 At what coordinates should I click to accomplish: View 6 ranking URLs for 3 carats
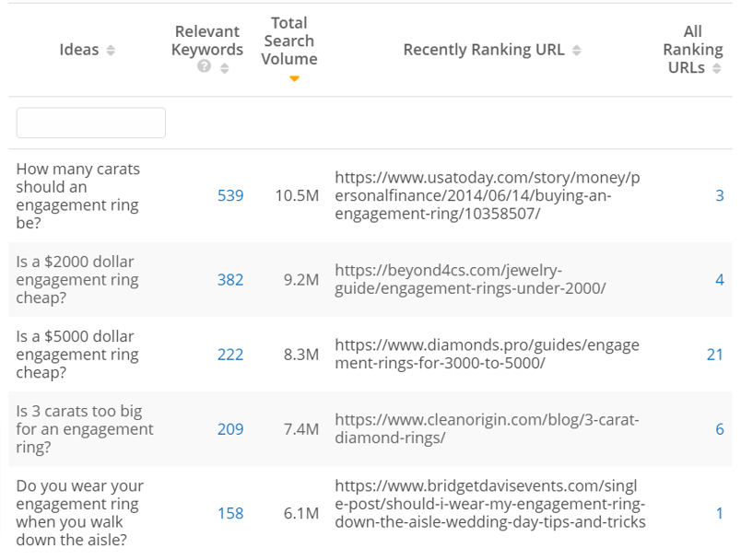coord(719,428)
